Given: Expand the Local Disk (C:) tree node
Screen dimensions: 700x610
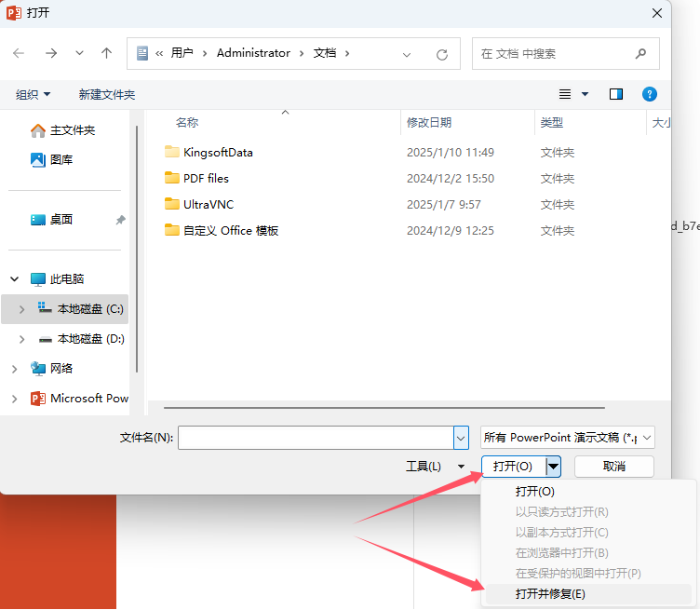Looking at the screenshot, I should click(x=21, y=309).
